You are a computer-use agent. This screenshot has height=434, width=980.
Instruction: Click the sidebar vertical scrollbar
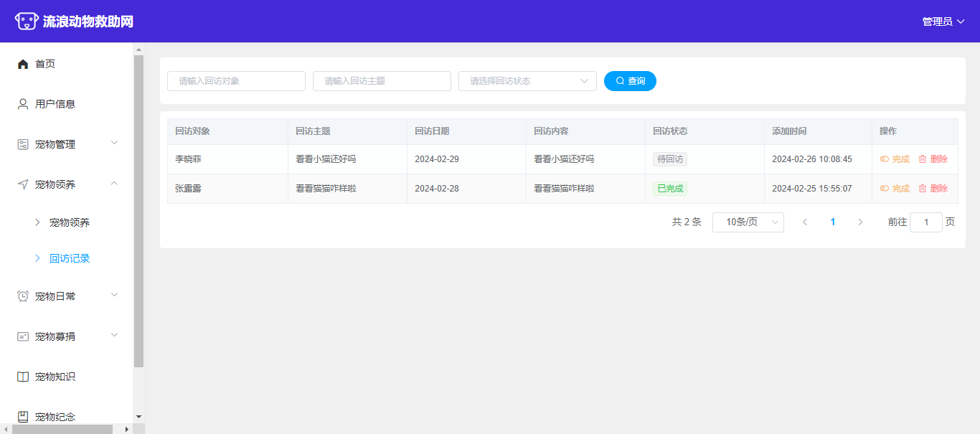139,215
